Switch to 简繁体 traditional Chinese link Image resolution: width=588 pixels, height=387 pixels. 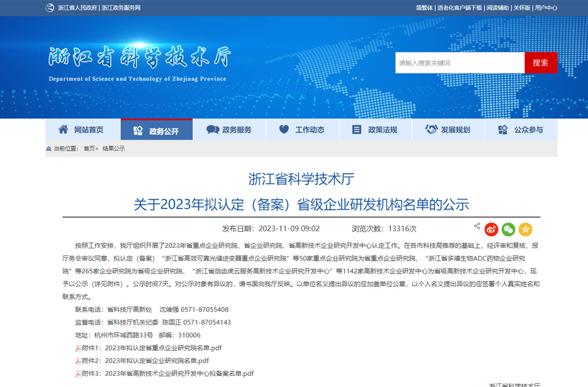click(x=424, y=8)
